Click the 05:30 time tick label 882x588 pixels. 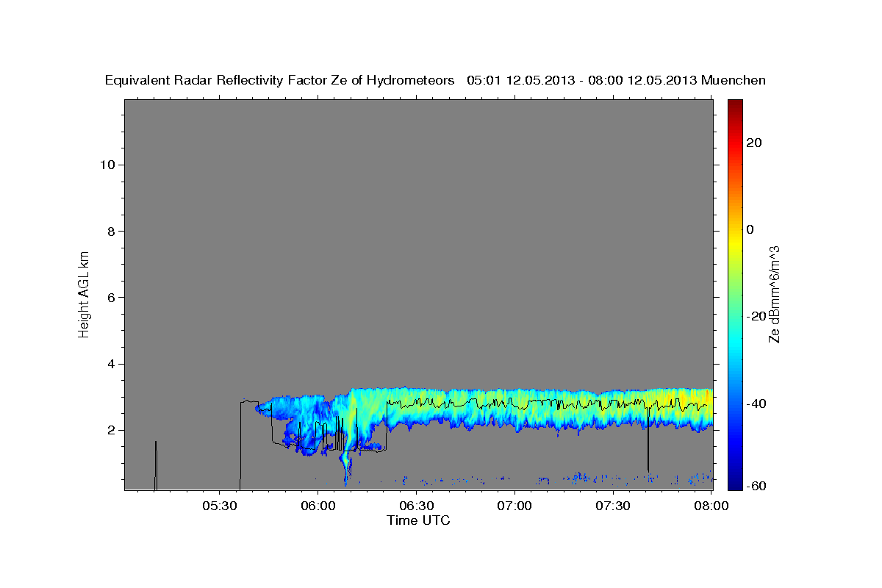220,506
